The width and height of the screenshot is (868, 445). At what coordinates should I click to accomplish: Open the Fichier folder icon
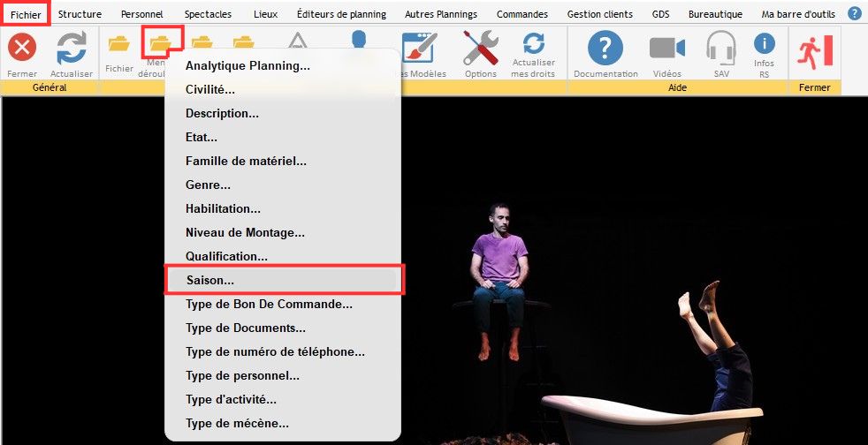[x=118, y=45]
